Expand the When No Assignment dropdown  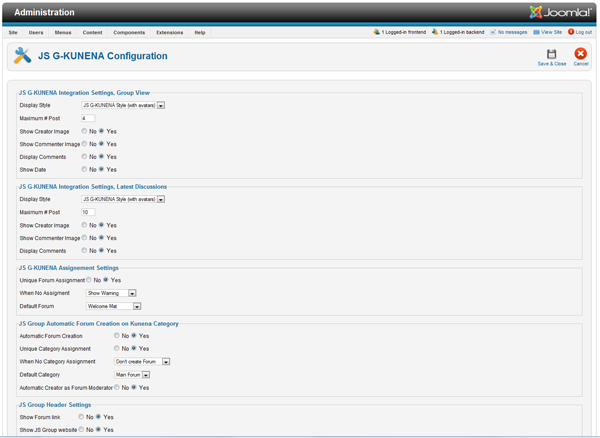(131, 293)
